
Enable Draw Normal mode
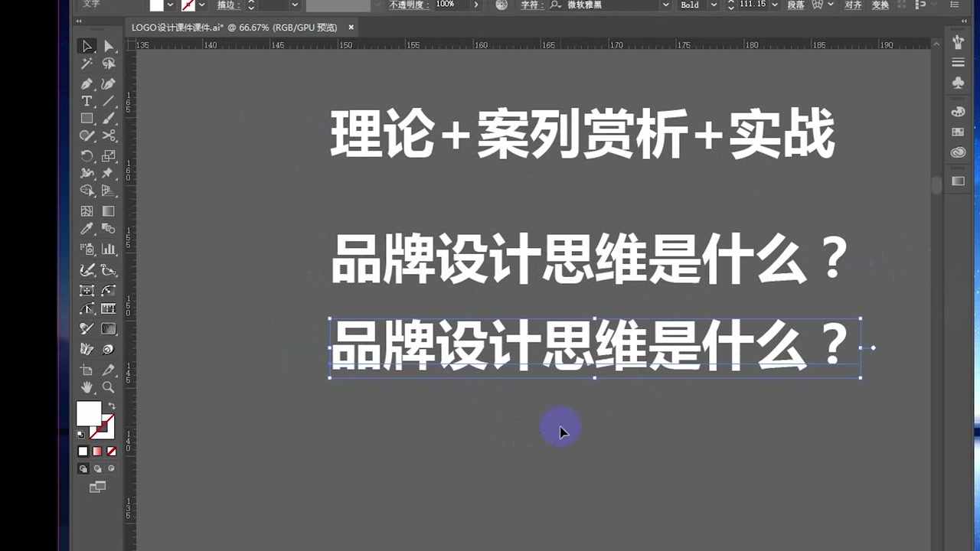pyautogui.click(x=83, y=468)
